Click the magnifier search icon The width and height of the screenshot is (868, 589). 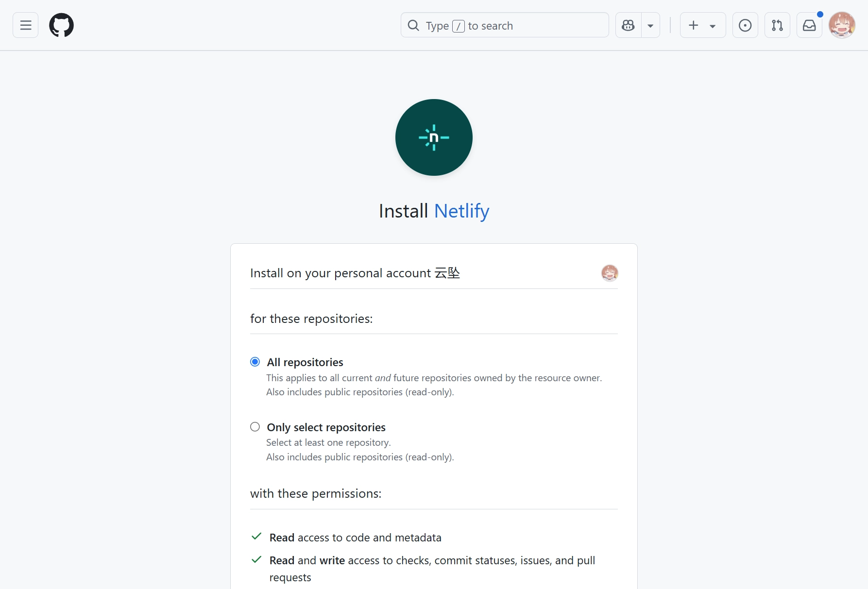pyautogui.click(x=413, y=25)
